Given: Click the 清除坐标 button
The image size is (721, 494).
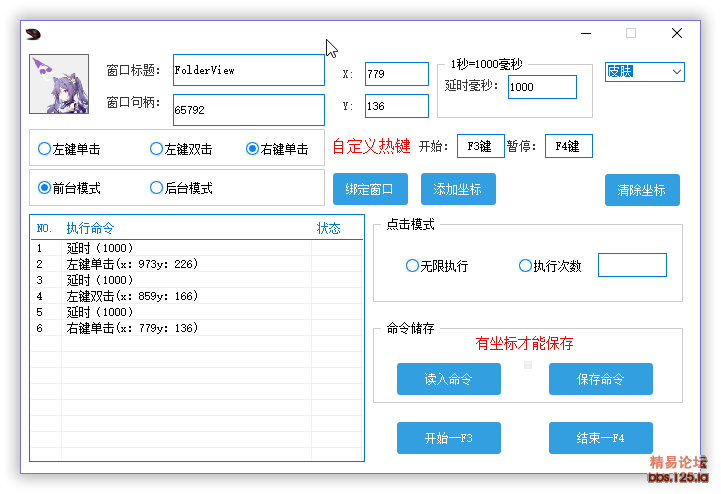Looking at the screenshot, I should [642, 190].
